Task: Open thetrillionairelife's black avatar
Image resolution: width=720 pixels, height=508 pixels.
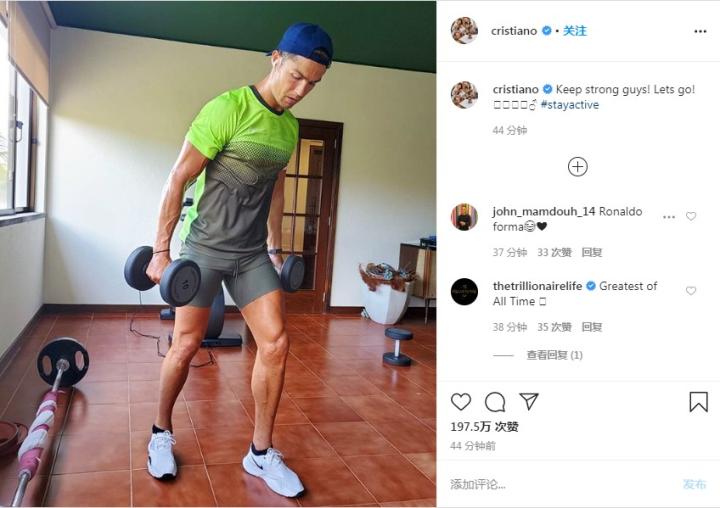Action: click(464, 292)
